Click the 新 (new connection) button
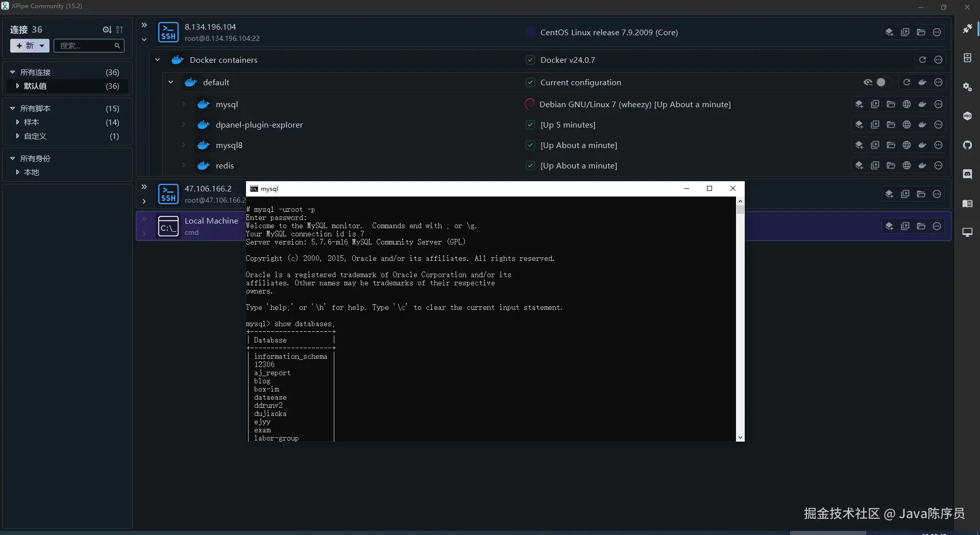This screenshot has width=980, height=535. [30, 46]
